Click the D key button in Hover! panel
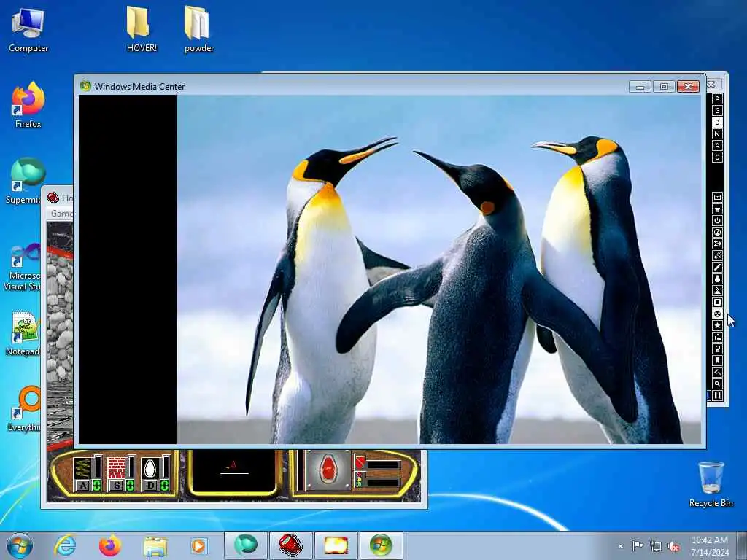Viewport: 747px width, 560px height. (x=151, y=485)
